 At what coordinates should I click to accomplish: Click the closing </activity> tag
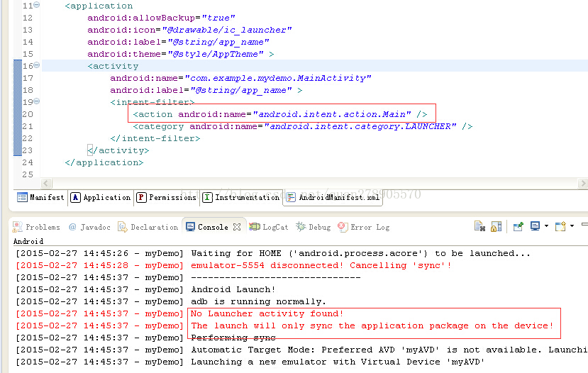118,150
